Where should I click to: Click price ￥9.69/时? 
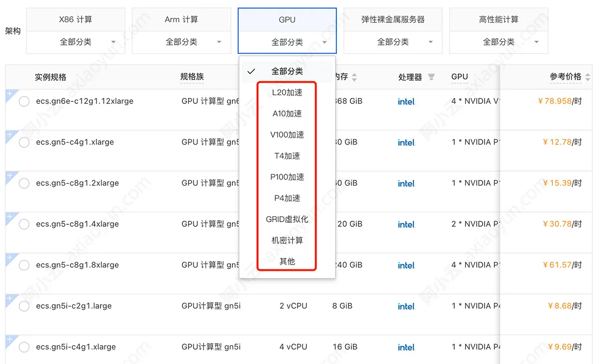point(564,347)
